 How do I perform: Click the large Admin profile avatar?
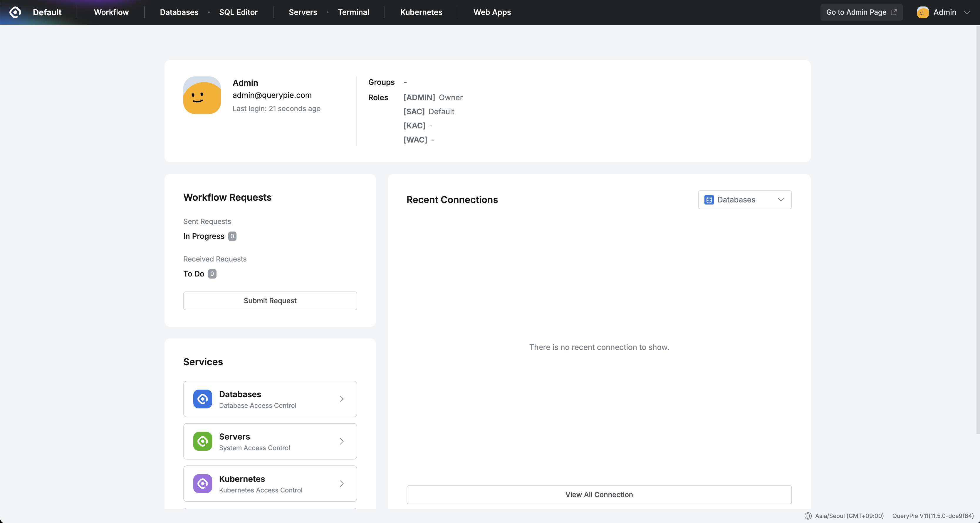202,95
